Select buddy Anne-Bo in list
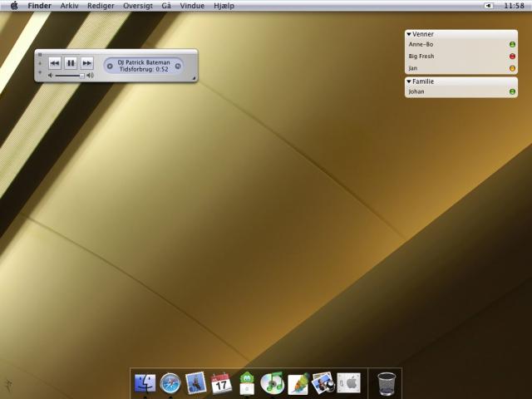The height and width of the screenshot is (399, 532). point(461,44)
